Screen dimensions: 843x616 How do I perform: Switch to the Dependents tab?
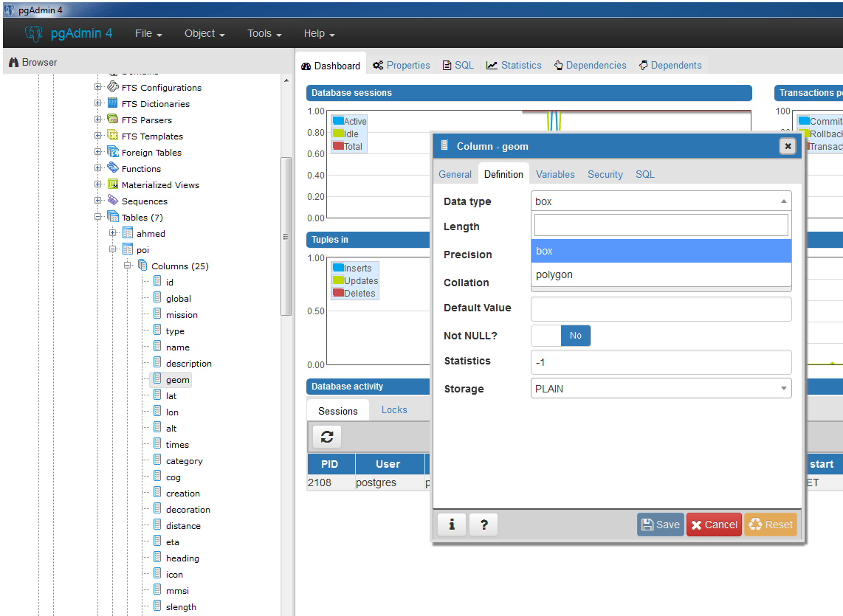pyautogui.click(x=670, y=65)
